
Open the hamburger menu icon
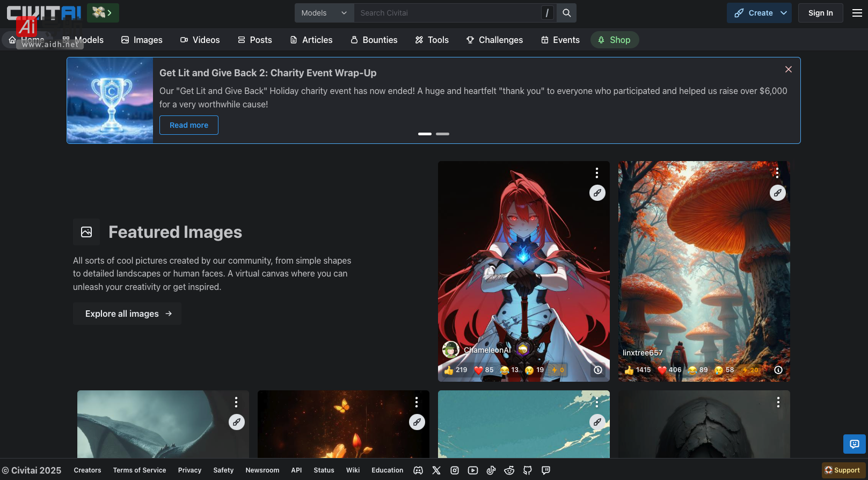click(857, 13)
